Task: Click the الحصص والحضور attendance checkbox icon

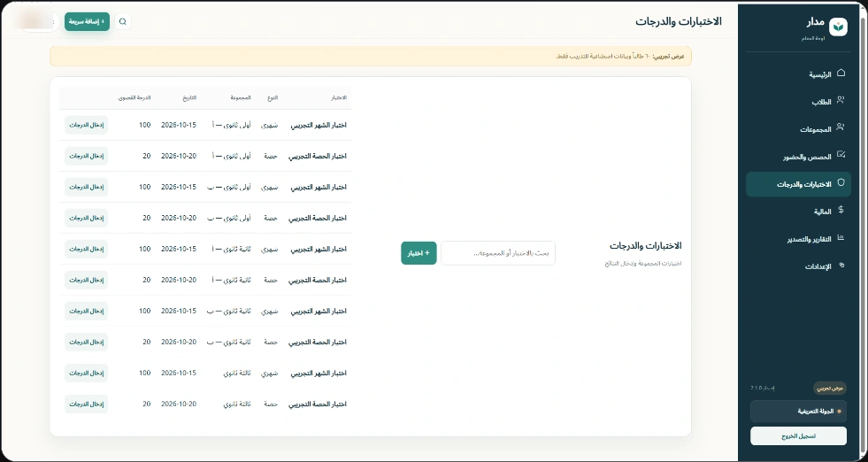Action: (841, 155)
